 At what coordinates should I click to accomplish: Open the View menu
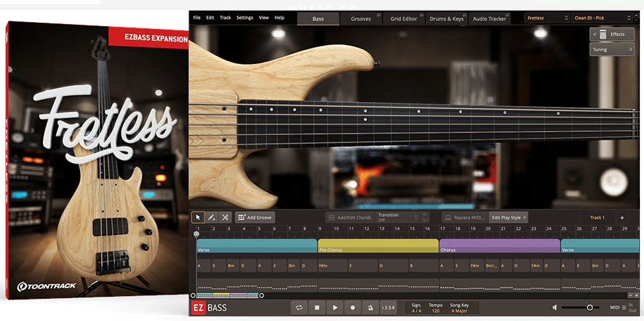click(x=264, y=17)
